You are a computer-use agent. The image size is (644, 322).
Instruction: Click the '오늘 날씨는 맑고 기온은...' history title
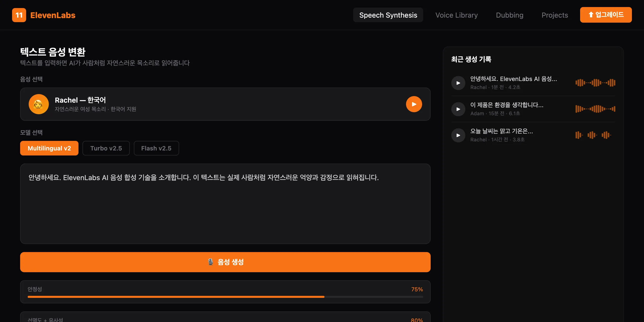coord(502,131)
